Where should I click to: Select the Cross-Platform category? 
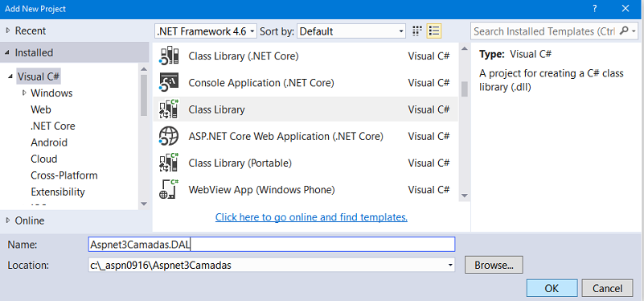[64, 175]
